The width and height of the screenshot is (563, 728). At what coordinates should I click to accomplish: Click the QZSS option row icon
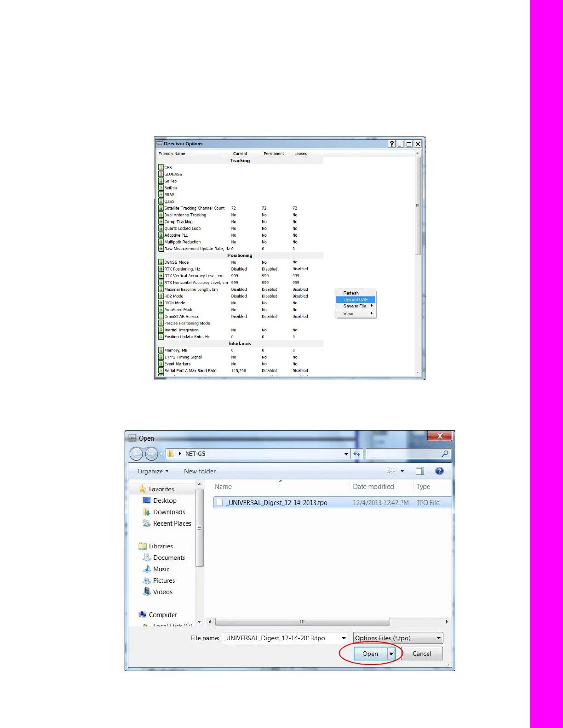[161, 201]
